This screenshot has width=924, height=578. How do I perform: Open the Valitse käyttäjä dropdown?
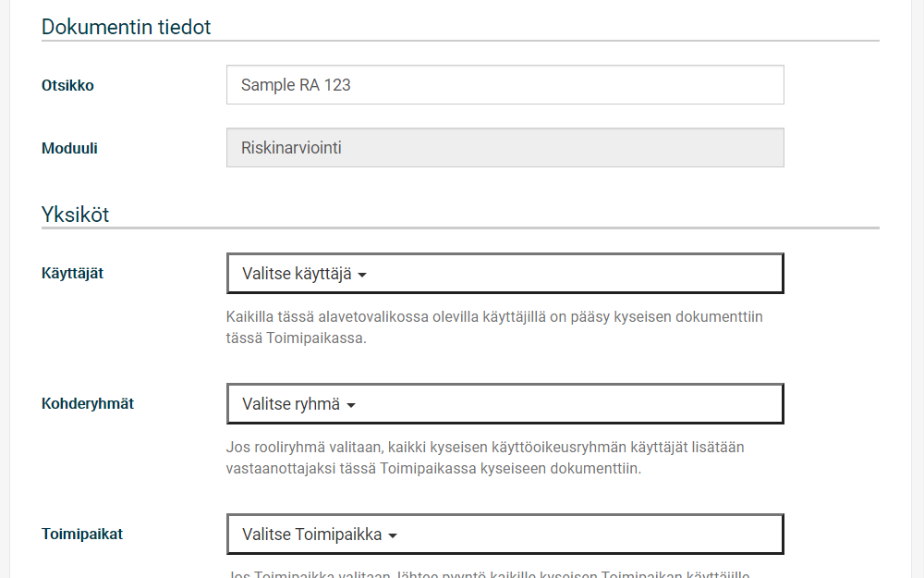click(x=505, y=273)
